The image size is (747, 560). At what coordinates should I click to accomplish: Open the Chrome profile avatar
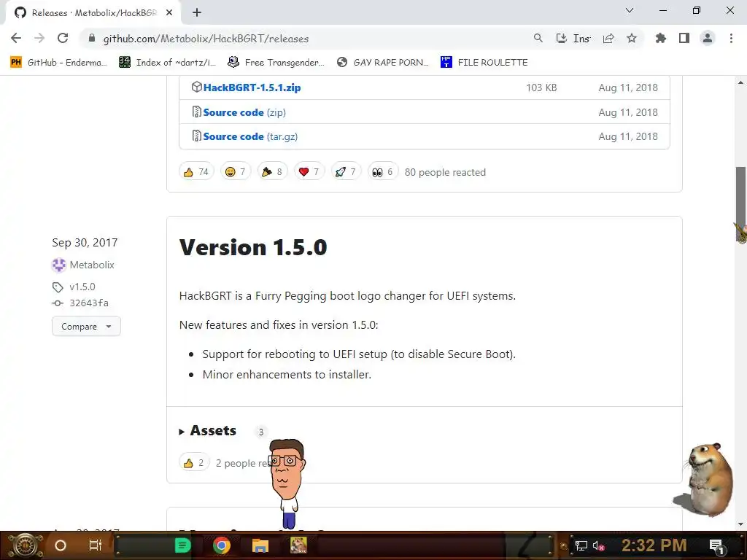(708, 38)
